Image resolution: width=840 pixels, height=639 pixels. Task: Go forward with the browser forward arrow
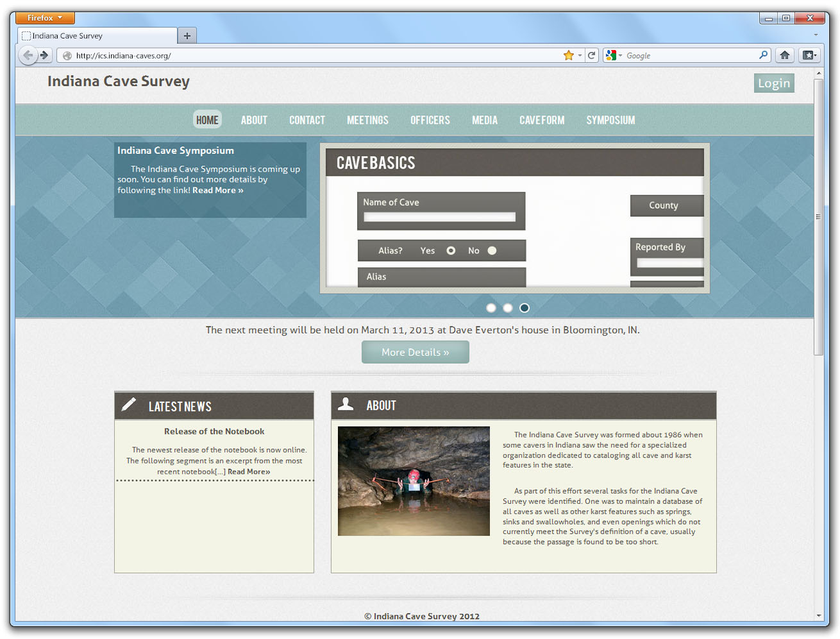point(44,55)
